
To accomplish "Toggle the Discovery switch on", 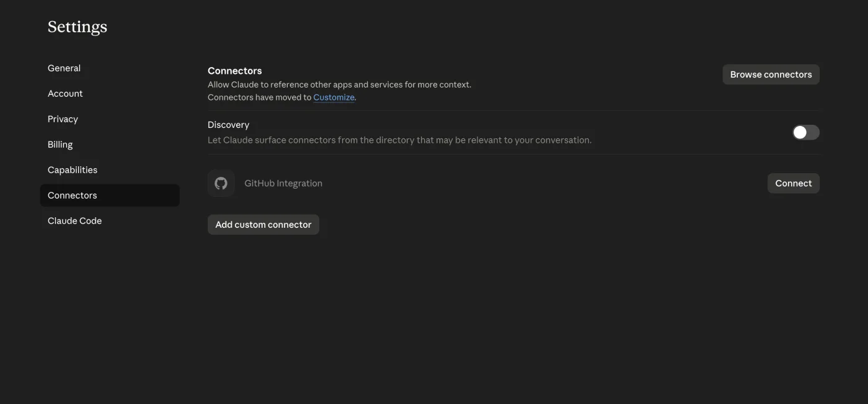I will [805, 132].
